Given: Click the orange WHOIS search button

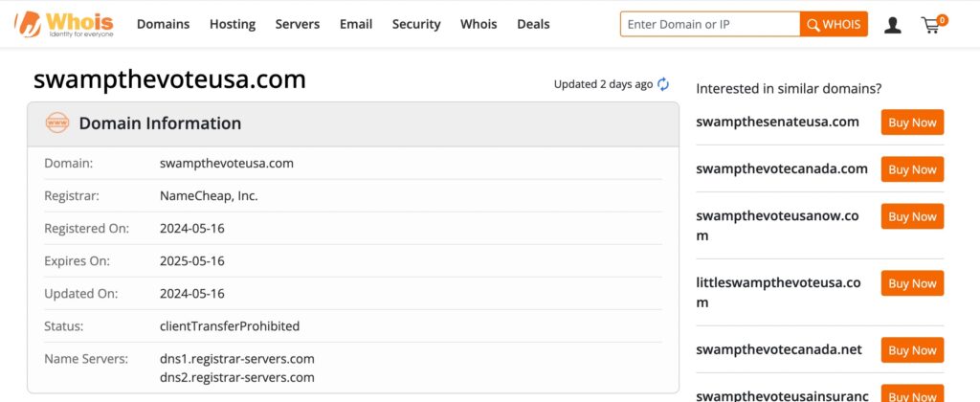Looking at the screenshot, I should tap(834, 24).
